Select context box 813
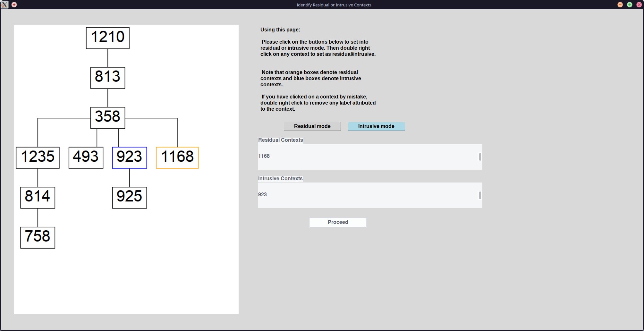The image size is (644, 331). click(108, 78)
